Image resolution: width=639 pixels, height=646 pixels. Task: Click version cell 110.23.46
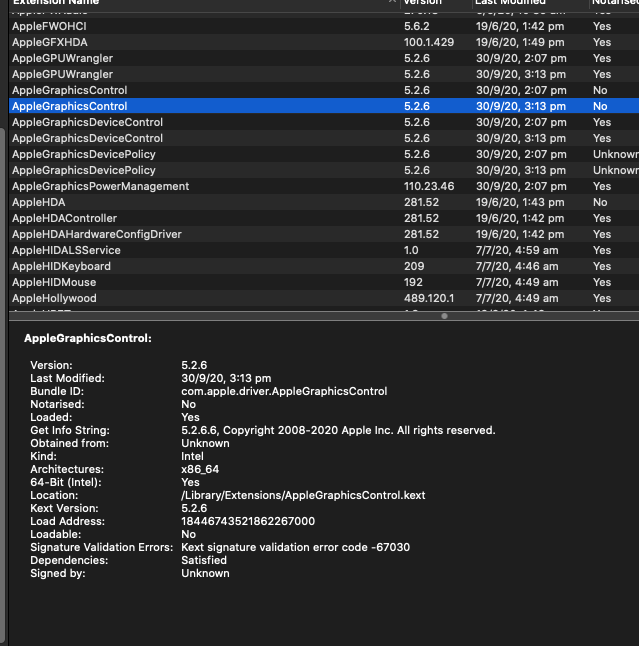[429, 186]
